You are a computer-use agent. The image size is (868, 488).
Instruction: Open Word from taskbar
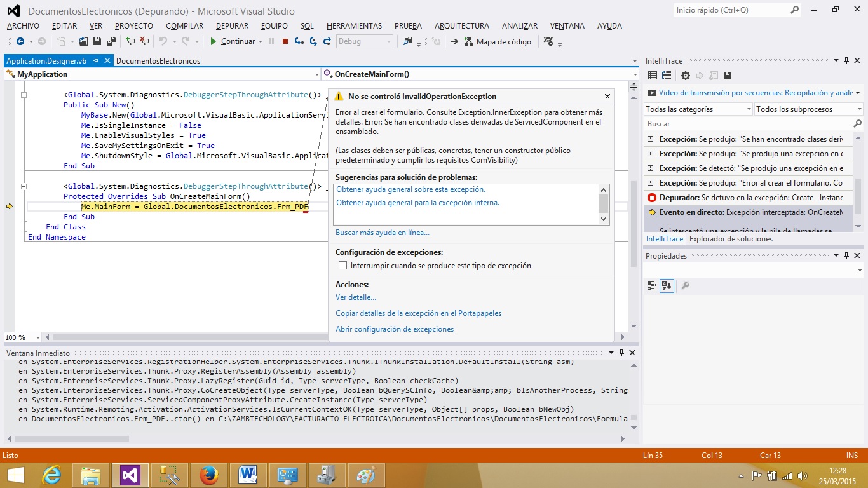[x=247, y=475]
